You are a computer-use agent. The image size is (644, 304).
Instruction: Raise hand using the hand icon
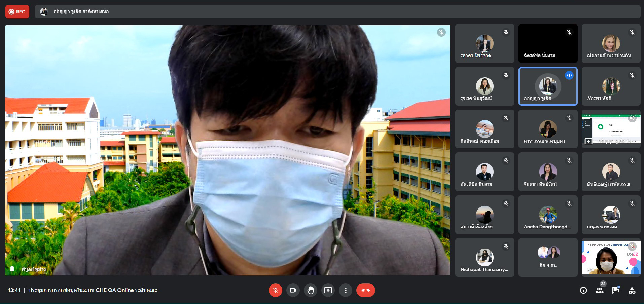[310, 290]
